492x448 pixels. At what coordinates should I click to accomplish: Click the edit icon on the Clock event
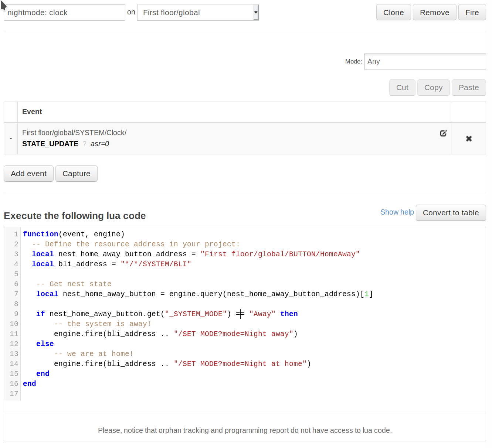[x=443, y=133]
